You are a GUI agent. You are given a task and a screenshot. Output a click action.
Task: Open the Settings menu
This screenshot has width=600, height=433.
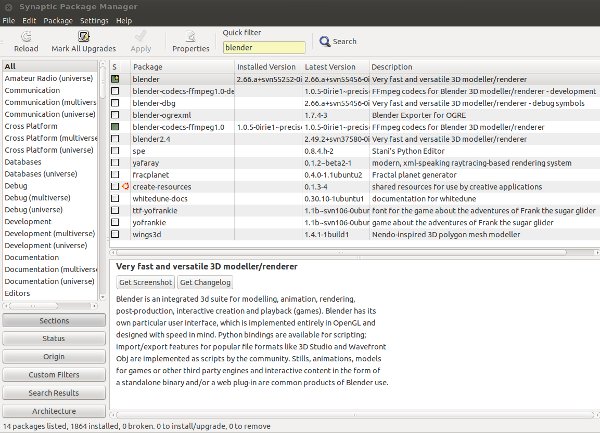94,21
